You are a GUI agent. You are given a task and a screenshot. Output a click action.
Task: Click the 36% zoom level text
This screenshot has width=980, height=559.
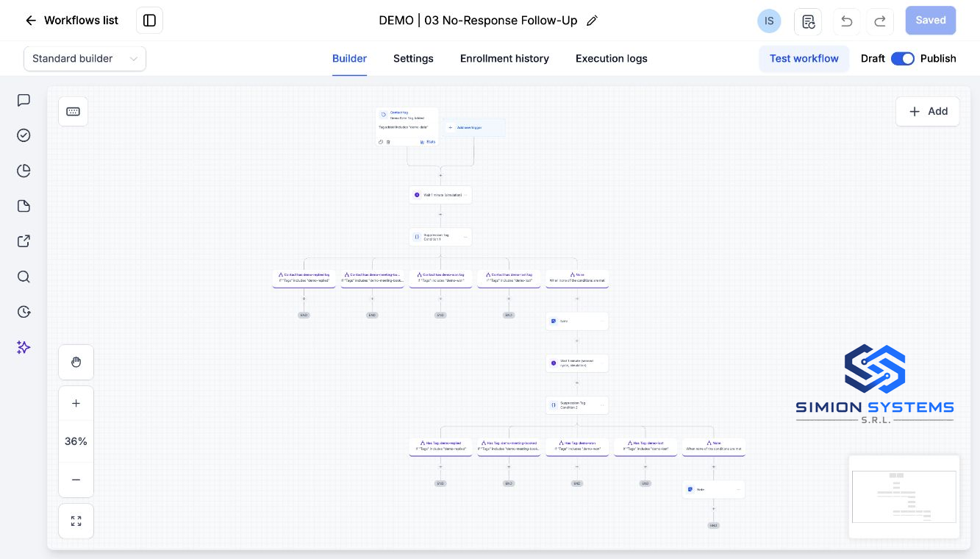coord(76,441)
